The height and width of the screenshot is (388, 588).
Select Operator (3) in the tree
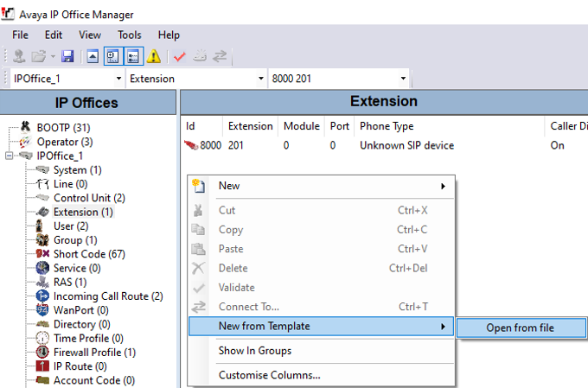click(x=65, y=142)
